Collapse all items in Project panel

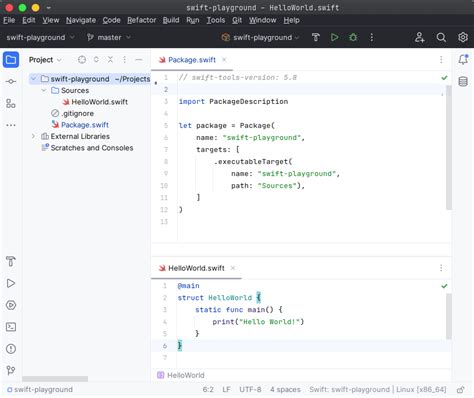point(110,60)
